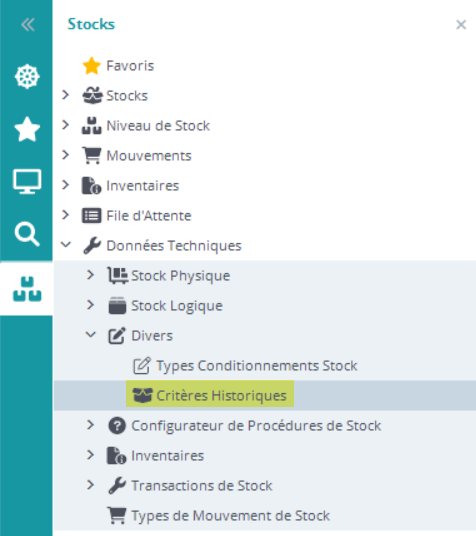
Task: Click the File d'Attente list icon
Action: tap(91, 216)
